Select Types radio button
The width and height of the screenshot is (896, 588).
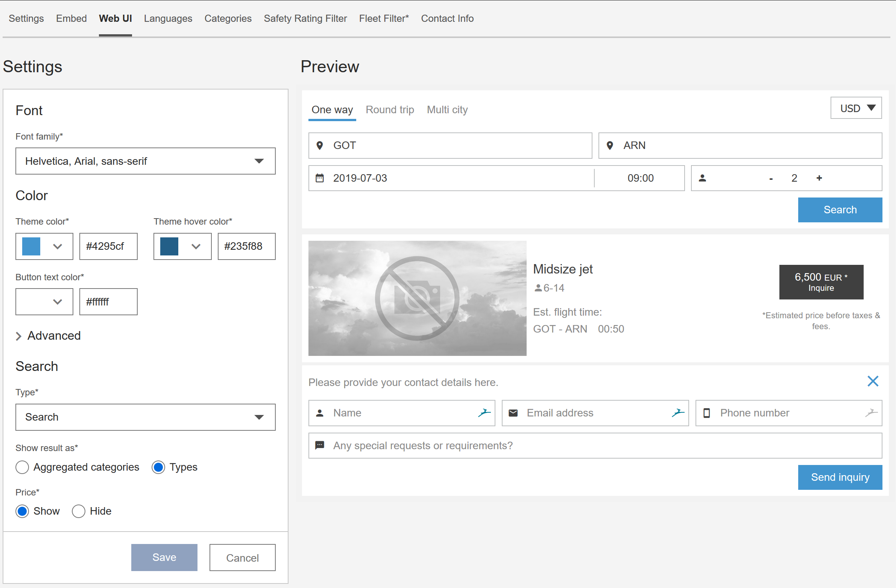click(x=158, y=467)
